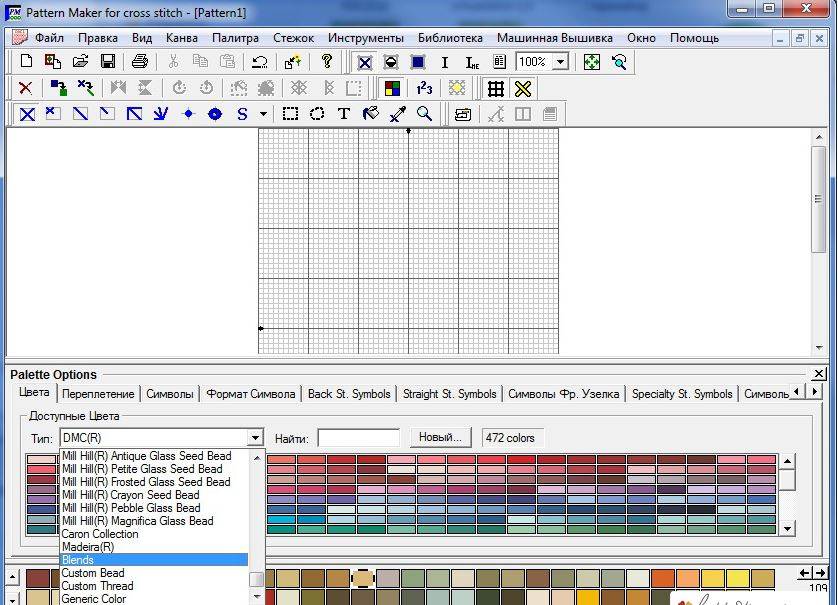Select the highlighted tan palette swatch
The width and height of the screenshot is (838, 605).
(x=363, y=578)
